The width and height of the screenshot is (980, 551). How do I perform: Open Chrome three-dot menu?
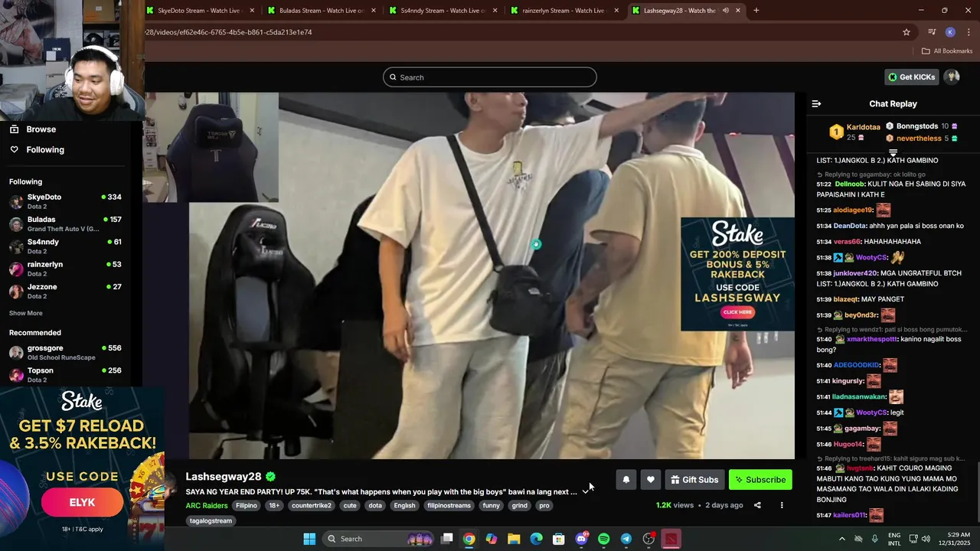coord(969,32)
